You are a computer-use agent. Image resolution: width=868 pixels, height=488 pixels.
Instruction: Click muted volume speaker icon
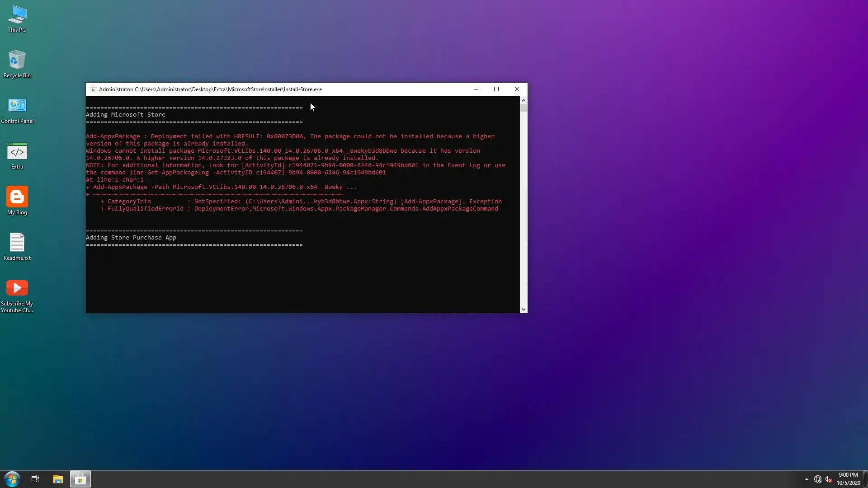828,479
